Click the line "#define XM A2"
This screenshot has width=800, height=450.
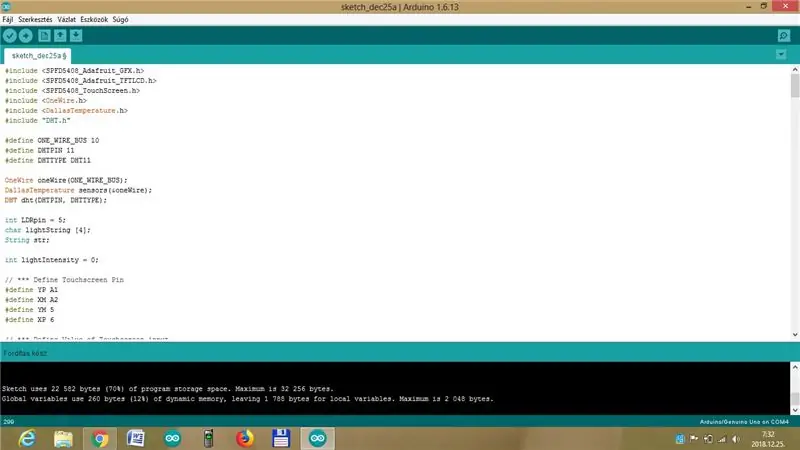point(31,299)
